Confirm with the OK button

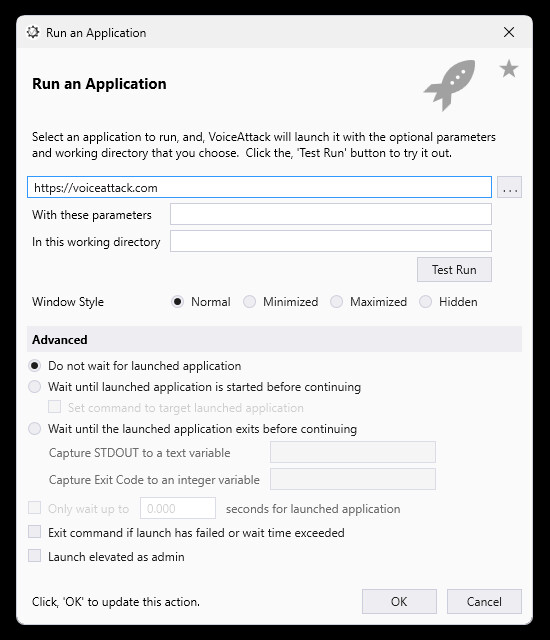pyautogui.click(x=399, y=601)
